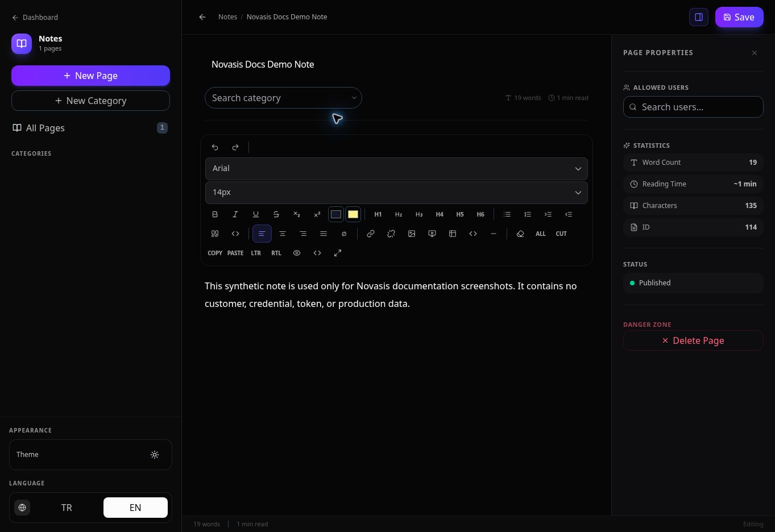775x532 pixels.
Task: Apply superscript formatting
Action: [317, 214]
